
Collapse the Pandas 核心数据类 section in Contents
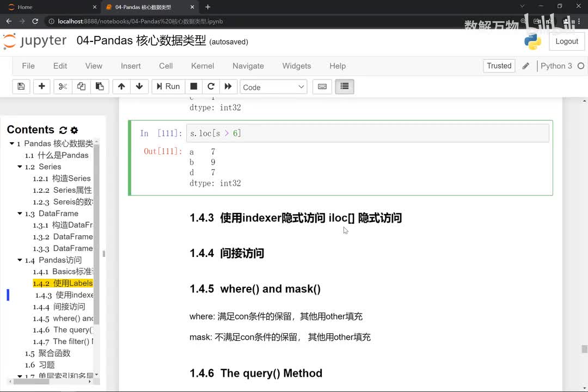pyautogui.click(x=11, y=143)
